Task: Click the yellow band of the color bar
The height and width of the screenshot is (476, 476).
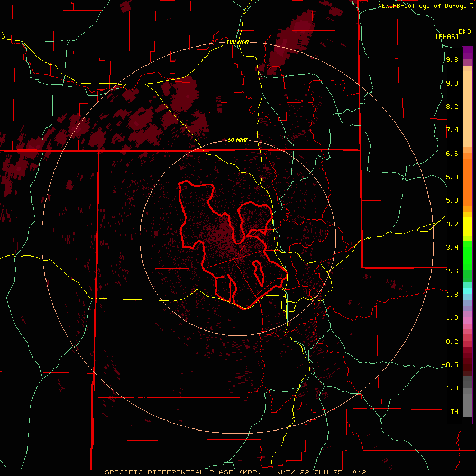Action: click(x=467, y=226)
